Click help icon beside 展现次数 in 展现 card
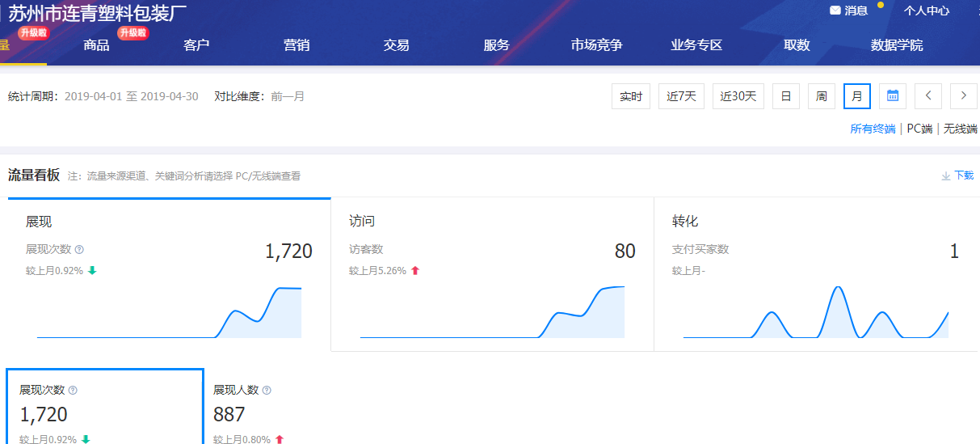 point(79,250)
